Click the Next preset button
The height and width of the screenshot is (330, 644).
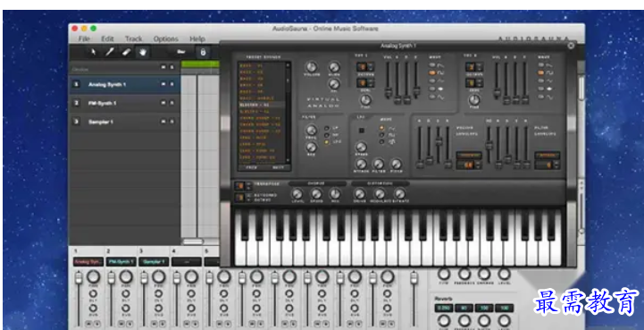tap(278, 168)
